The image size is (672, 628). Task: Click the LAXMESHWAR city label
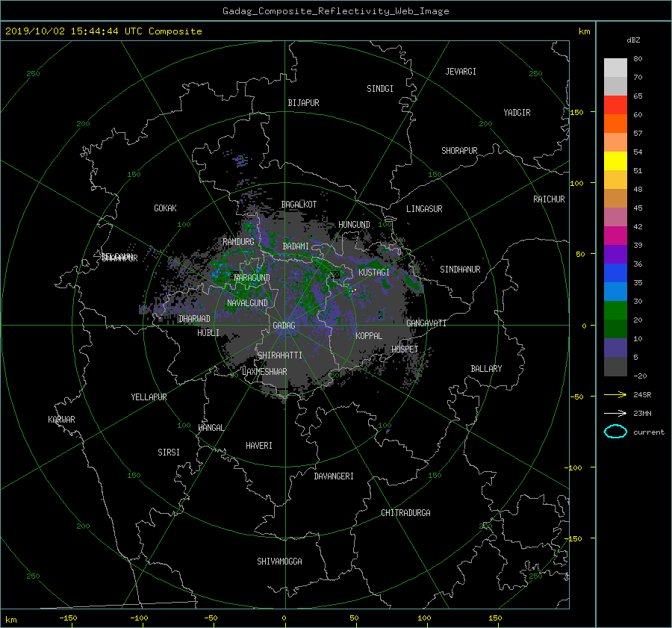(264, 372)
